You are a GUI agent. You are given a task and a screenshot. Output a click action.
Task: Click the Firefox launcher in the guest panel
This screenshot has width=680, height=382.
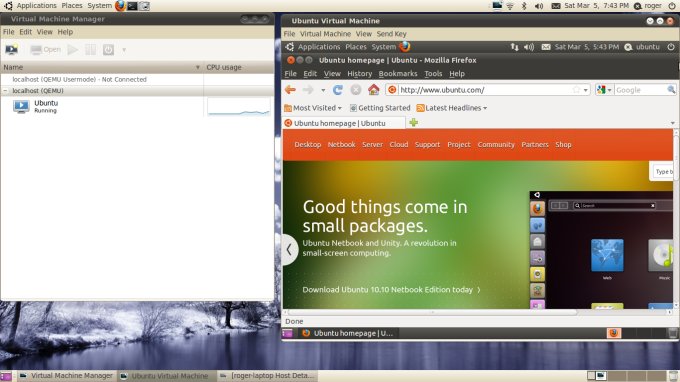[x=405, y=46]
